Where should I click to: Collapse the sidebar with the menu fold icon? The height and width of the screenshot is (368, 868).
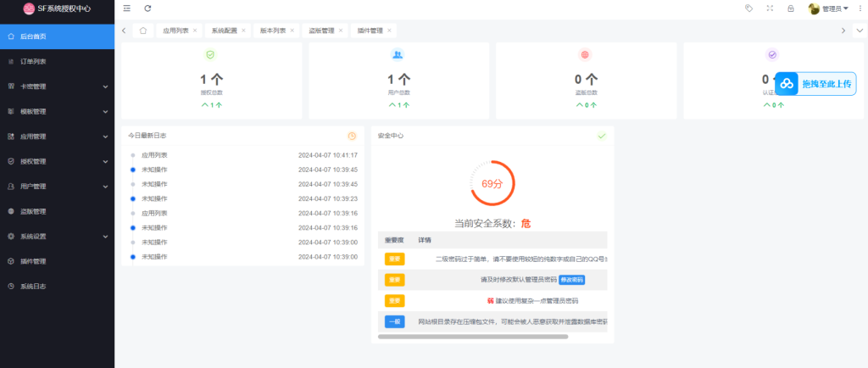click(x=127, y=8)
